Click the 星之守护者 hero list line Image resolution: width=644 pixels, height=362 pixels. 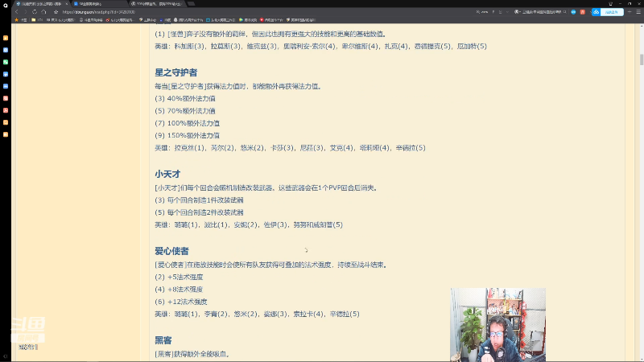(290, 148)
